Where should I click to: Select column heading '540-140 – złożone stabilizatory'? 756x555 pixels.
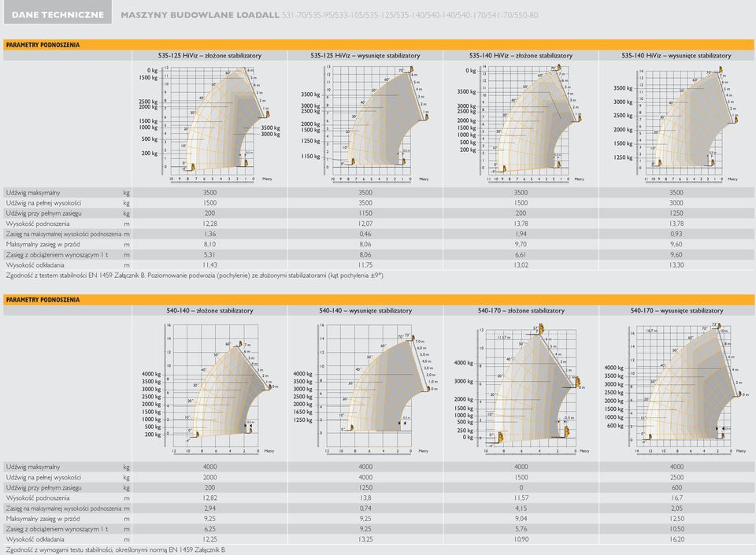(x=209, y=310)
